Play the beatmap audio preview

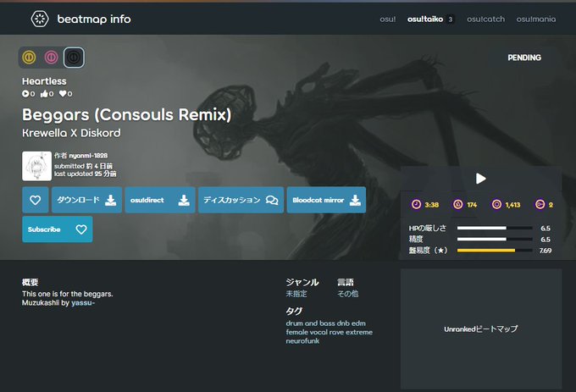pos(480,179)
